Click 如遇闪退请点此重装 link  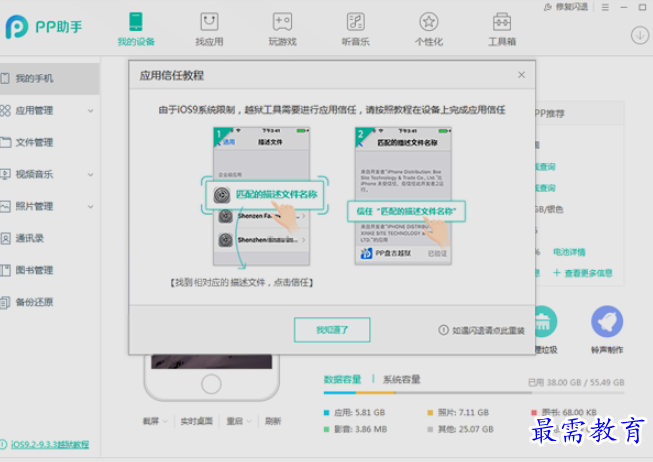(x=488, y=330)
